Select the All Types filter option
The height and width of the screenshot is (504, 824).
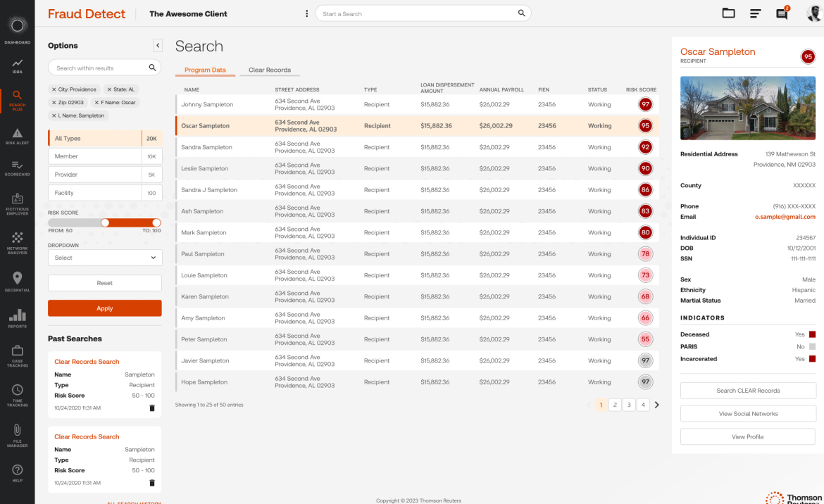[x=105, y=138]
